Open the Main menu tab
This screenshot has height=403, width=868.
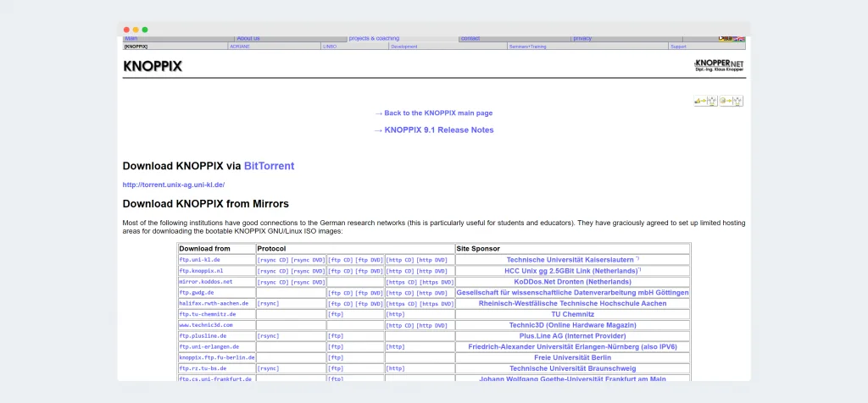(131, 39)
